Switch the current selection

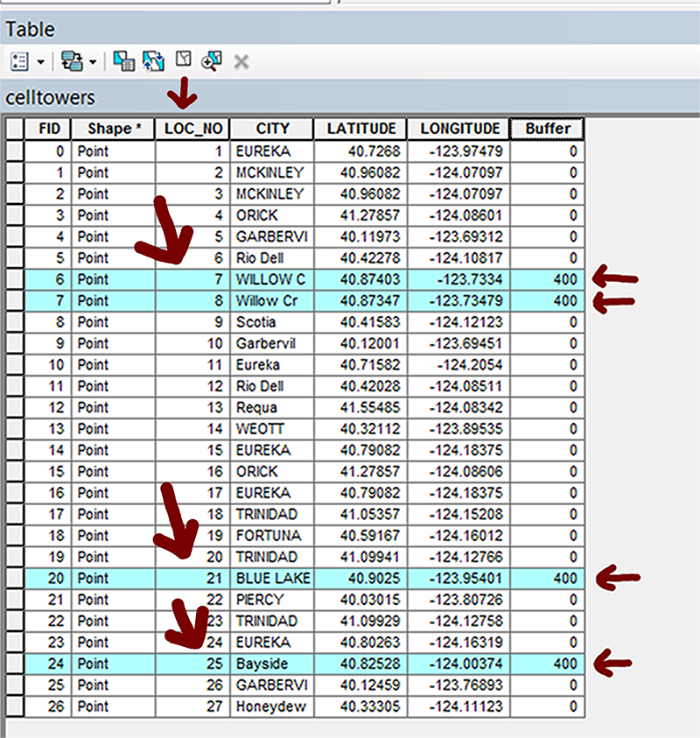[153, 61]
